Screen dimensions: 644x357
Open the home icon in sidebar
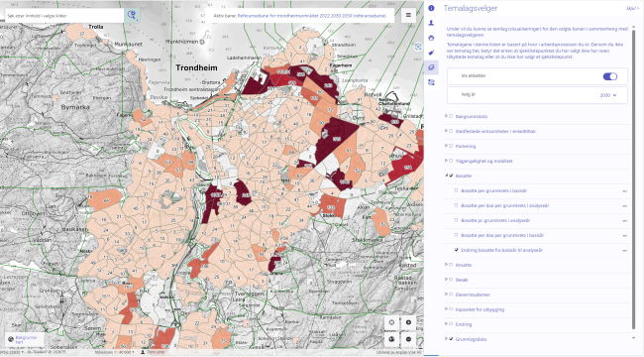pyautogui.click(x=431, y=38)
